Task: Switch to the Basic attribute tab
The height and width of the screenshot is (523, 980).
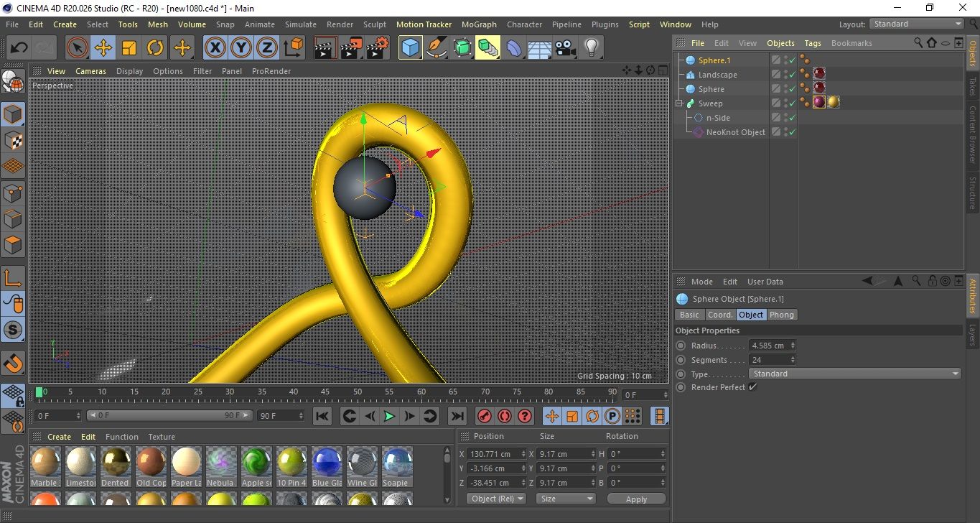Action: click(689, 315)
